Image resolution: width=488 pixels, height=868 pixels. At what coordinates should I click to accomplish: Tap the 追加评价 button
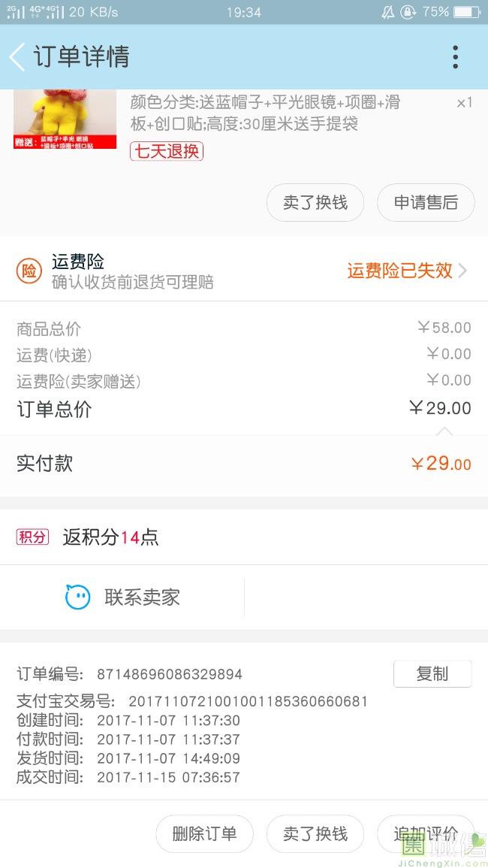tap(425, 833)
